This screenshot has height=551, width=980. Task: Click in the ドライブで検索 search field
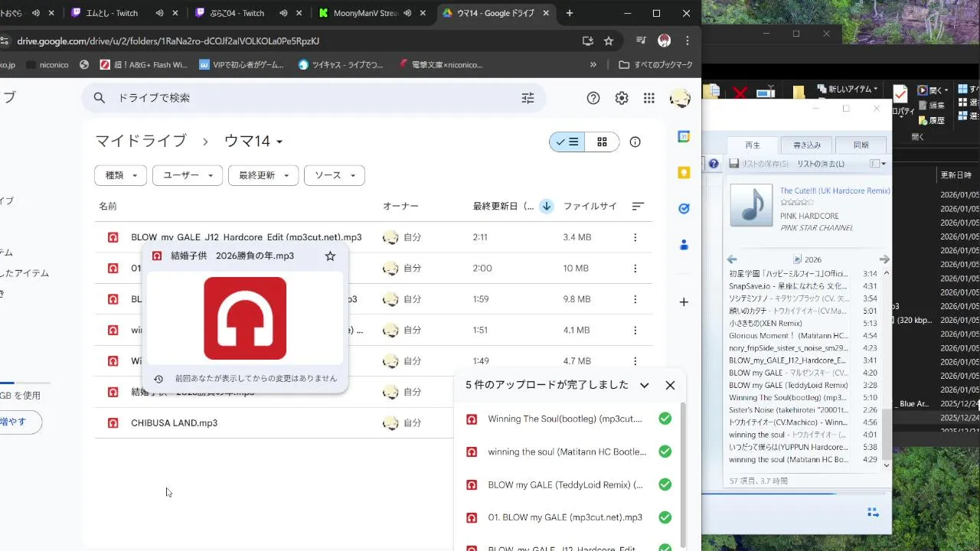(314, 98)
